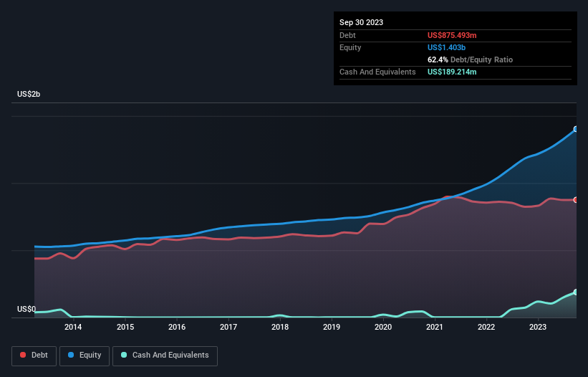Click the US$1.403b equity value

coord(446,47)
